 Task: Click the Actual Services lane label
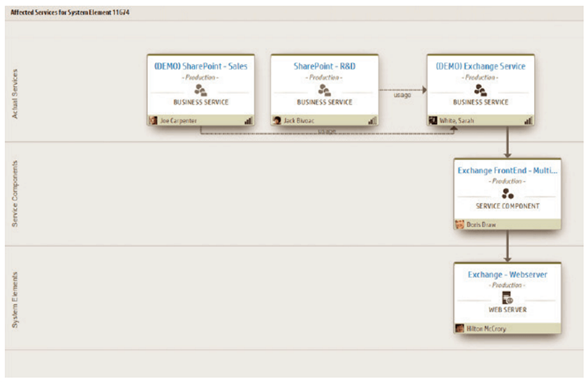(x=15, y=94)
